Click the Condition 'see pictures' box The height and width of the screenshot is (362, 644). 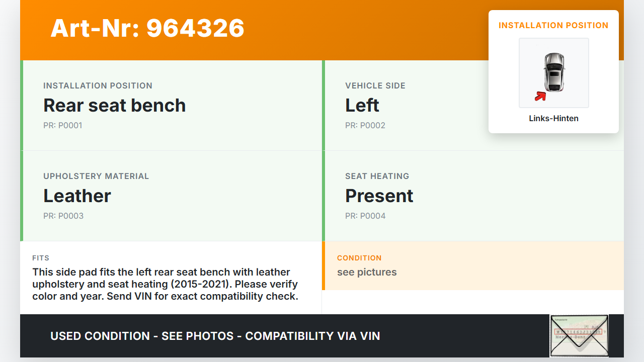[x=473, y=265]
